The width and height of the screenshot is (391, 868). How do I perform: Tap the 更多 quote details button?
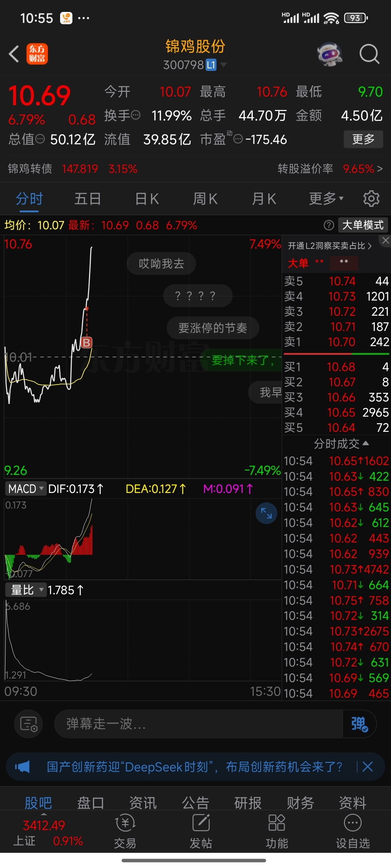click(x=363, y=139)
